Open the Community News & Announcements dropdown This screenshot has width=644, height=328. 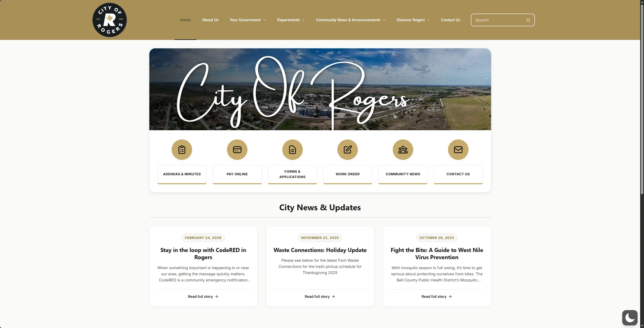pyautogui.click(x=350, y=20)
